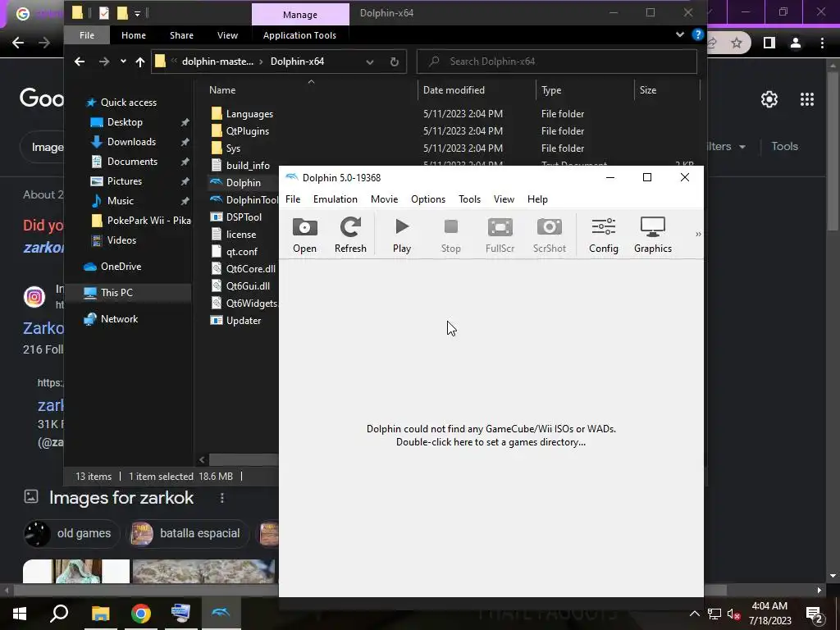This screenshot has width=840, height=630.
Task: Open Google settings gear icon in Chrome
Action: coord(769,99)
